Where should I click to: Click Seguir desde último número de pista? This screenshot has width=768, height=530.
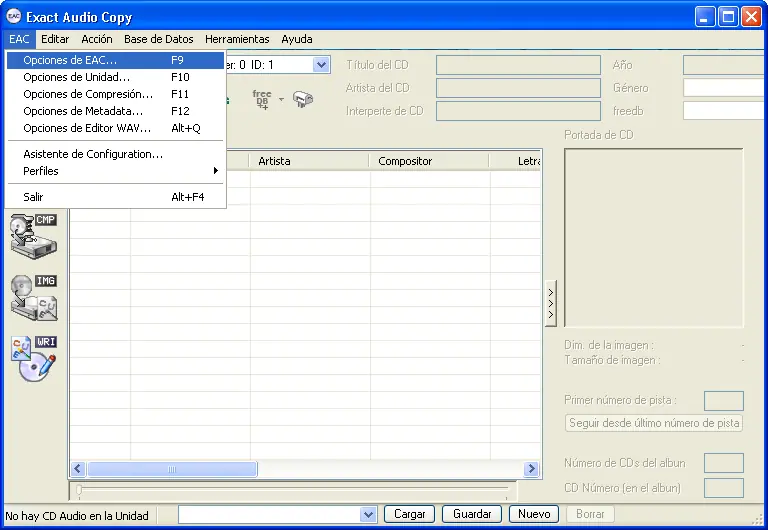[x=654, y=423]
